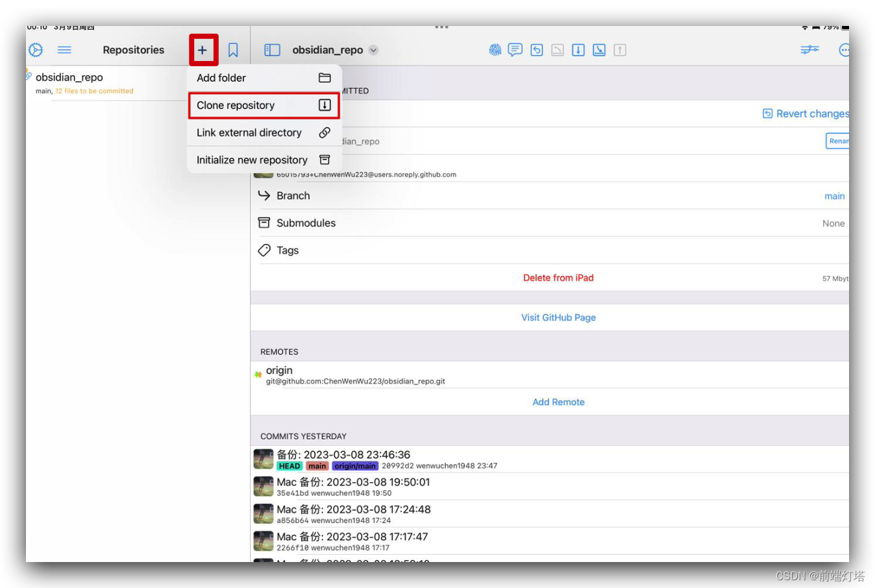
Task: Tap the link icon beside Link external directory
Action: coord(325,132)
